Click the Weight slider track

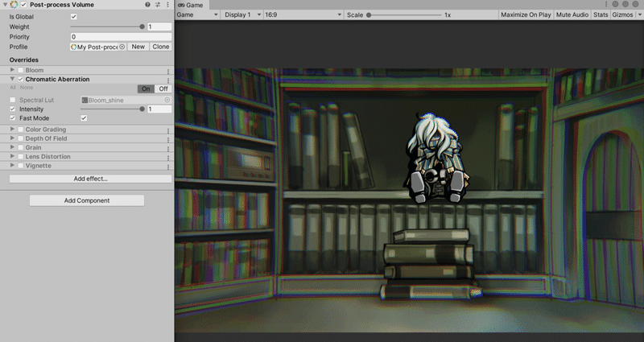tap(108, 27)
